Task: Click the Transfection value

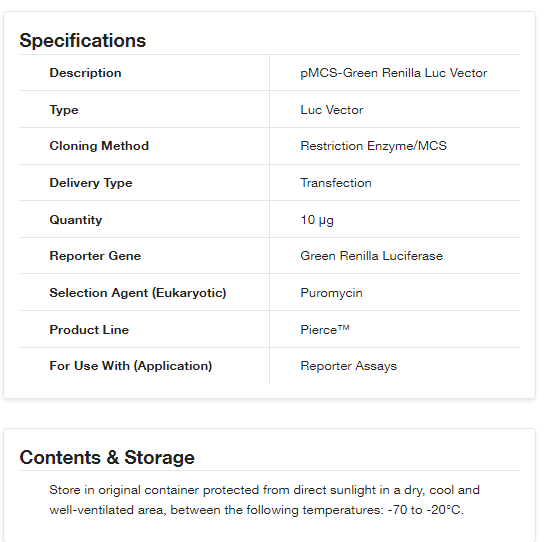Action: click(336, 183)
